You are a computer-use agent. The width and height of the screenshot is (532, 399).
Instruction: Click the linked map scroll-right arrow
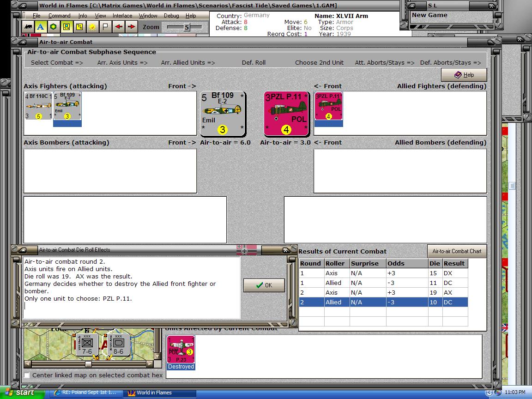[149, 364]
